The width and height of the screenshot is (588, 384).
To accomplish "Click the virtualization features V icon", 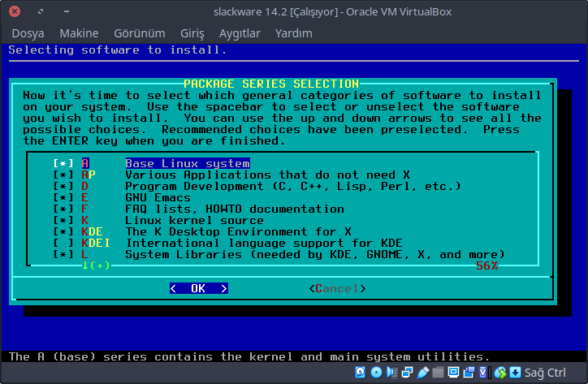I will (484, 373).
